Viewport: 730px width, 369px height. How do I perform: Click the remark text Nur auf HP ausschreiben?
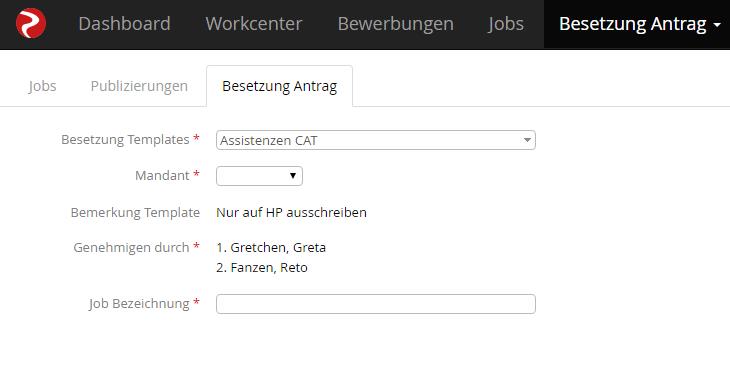pyautogui.click(x=291, y=213)
